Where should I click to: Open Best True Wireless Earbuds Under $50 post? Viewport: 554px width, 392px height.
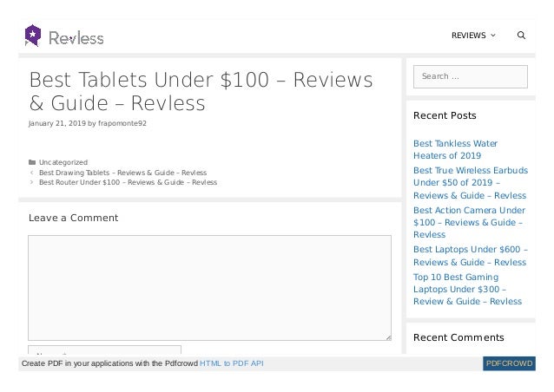tap(469, 182)
